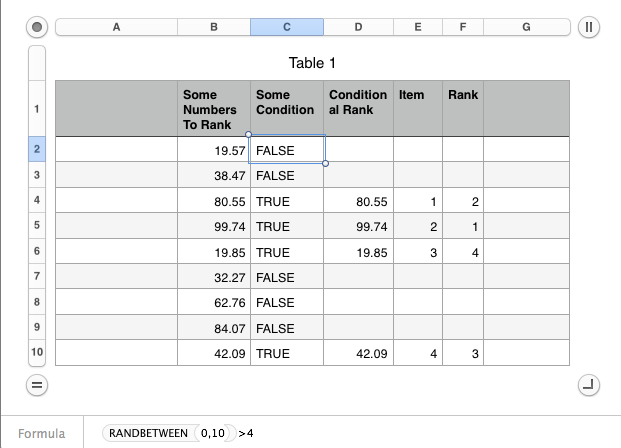Click the Conditional Rank header cell
This screenshot has width=621, height=448.
point(358,109)
